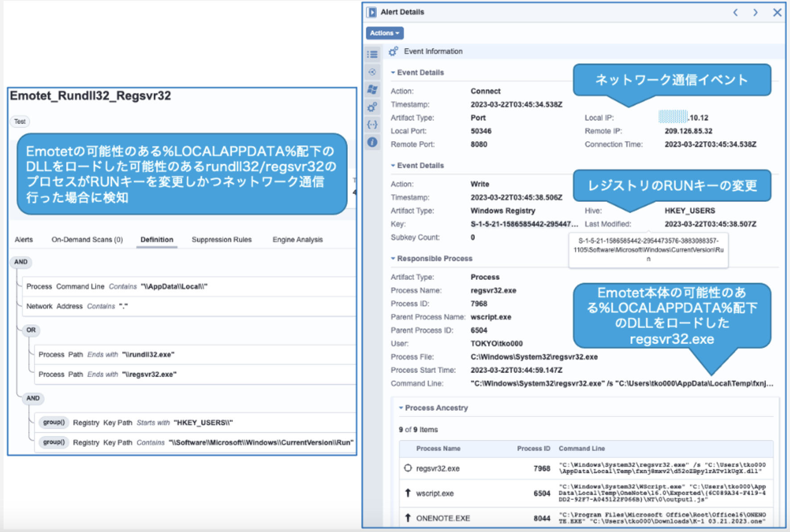Click the Remote IP value 209.126.85.32
The image size is (790, 532).
(688, 131)
